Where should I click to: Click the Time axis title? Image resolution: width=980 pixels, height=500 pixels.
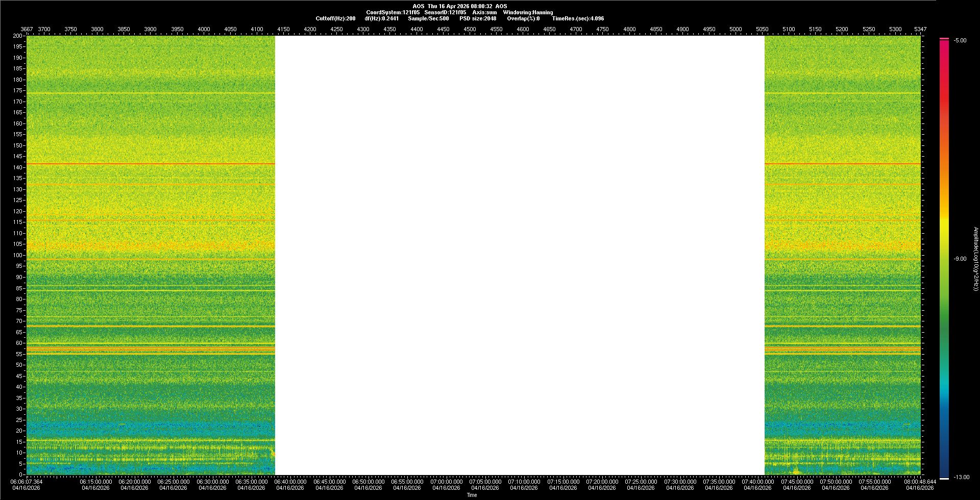coord(472,495)
